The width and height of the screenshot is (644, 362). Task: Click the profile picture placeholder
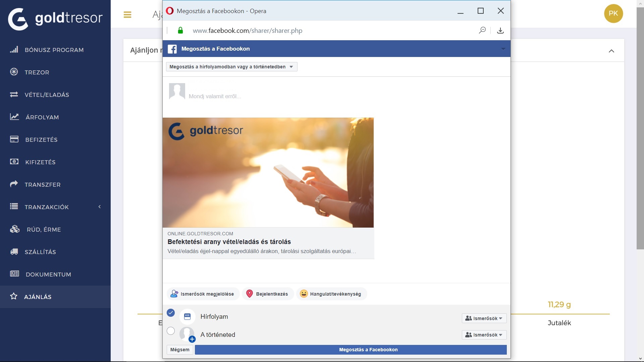tap(177, 91)
